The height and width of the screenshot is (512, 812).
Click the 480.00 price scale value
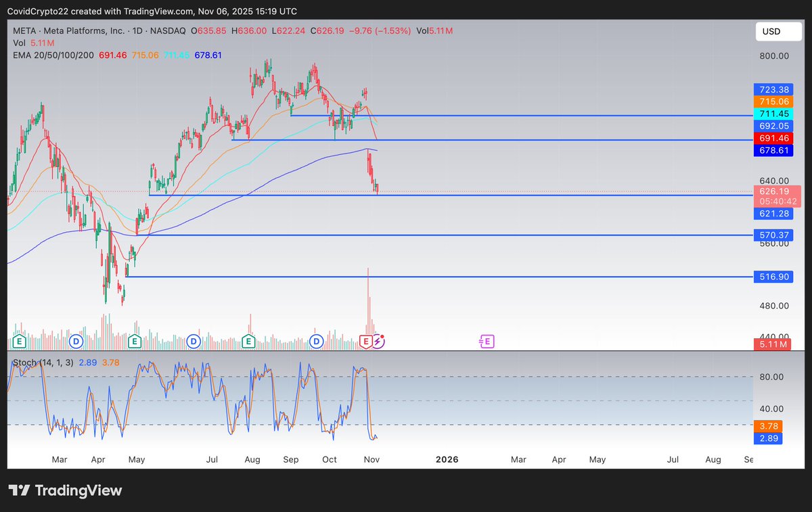click(x=774, y=306)
